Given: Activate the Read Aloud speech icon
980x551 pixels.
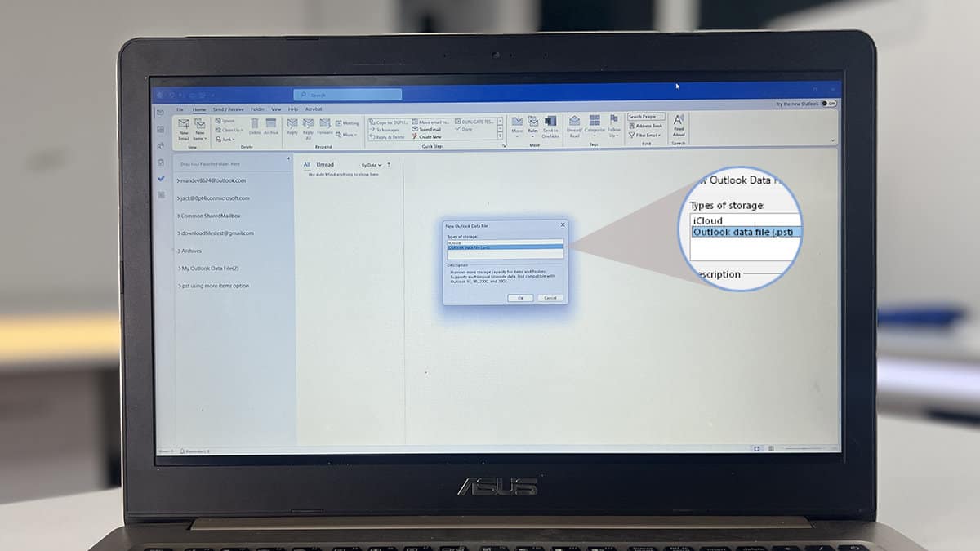Looking at the screenshot, I should tap(679, 125).
